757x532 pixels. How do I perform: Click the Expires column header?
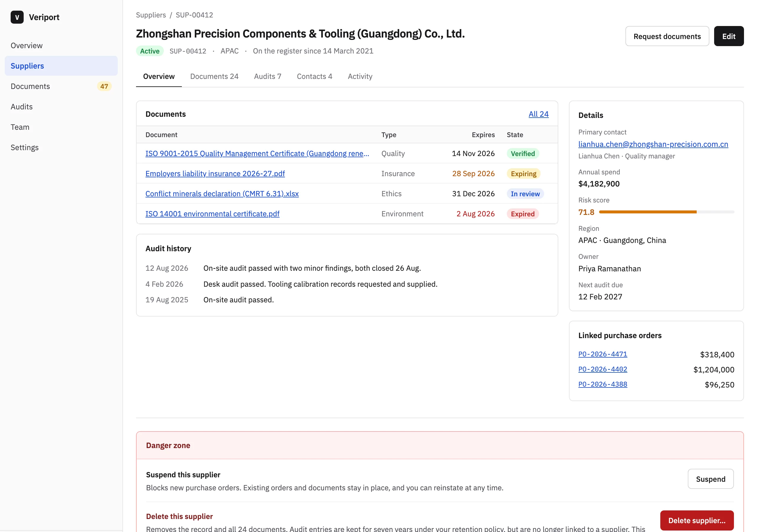tap(483, 135)
